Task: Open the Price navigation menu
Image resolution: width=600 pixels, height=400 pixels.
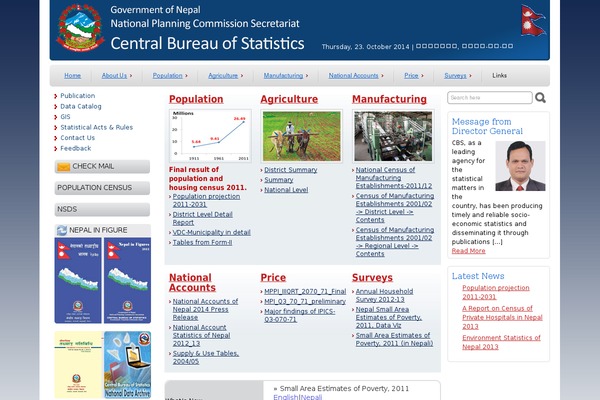Action: [x=411, y=75]
